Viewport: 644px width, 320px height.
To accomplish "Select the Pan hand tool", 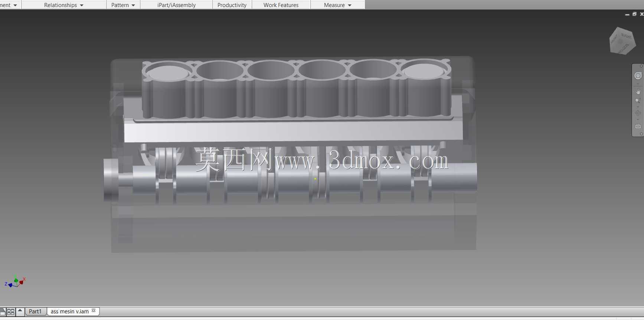I will click(638, 91).
